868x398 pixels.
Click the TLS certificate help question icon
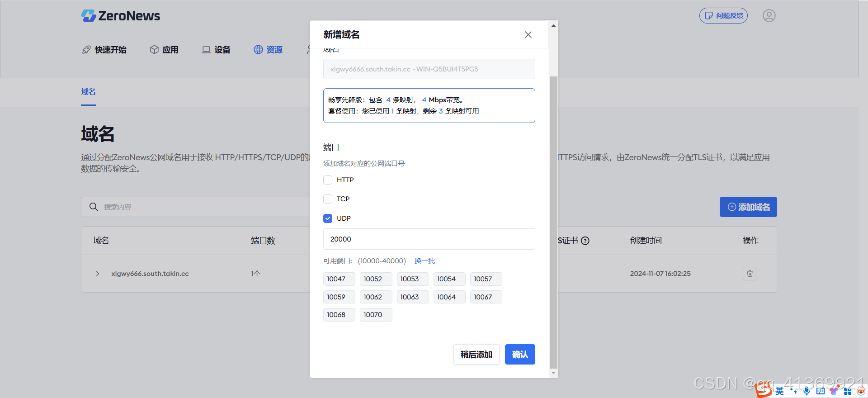(585, 241)
